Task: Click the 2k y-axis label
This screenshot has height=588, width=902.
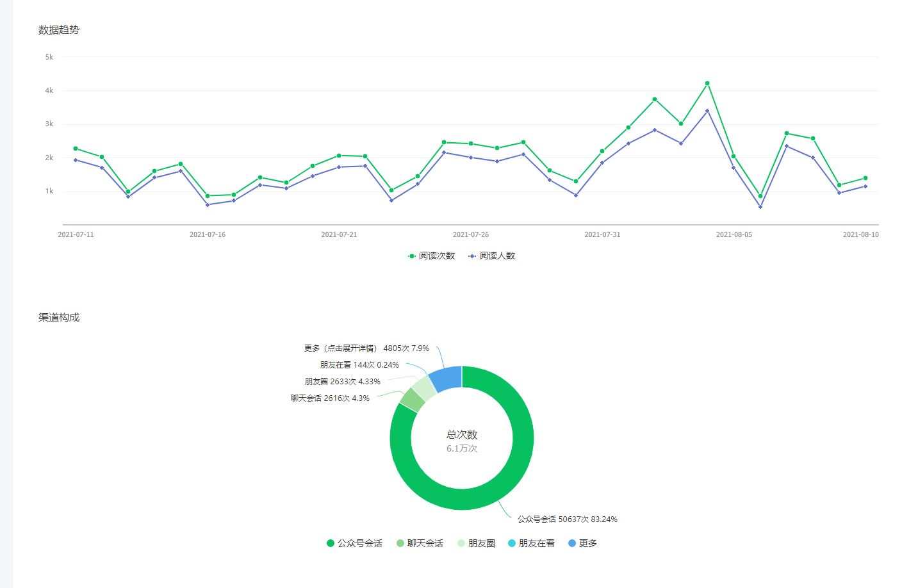Action: (x=49, y=158)
